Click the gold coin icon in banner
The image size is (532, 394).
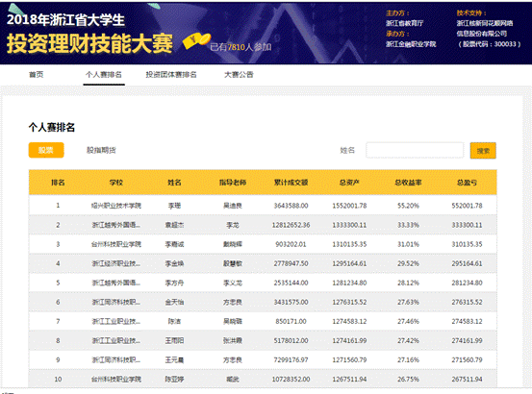pos(197,41)
